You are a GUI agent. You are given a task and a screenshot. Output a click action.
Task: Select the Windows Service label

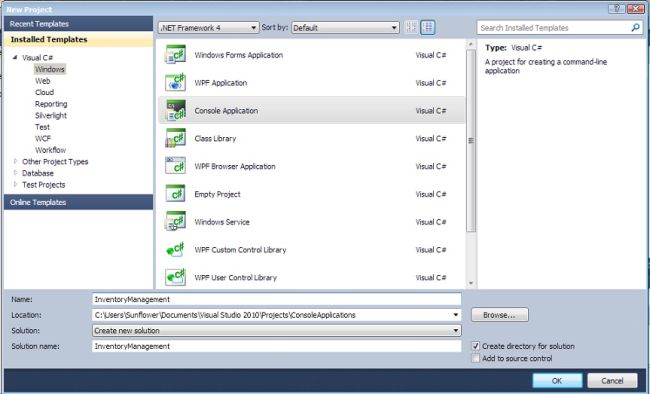pyautogui.click(x=222, y=221)
